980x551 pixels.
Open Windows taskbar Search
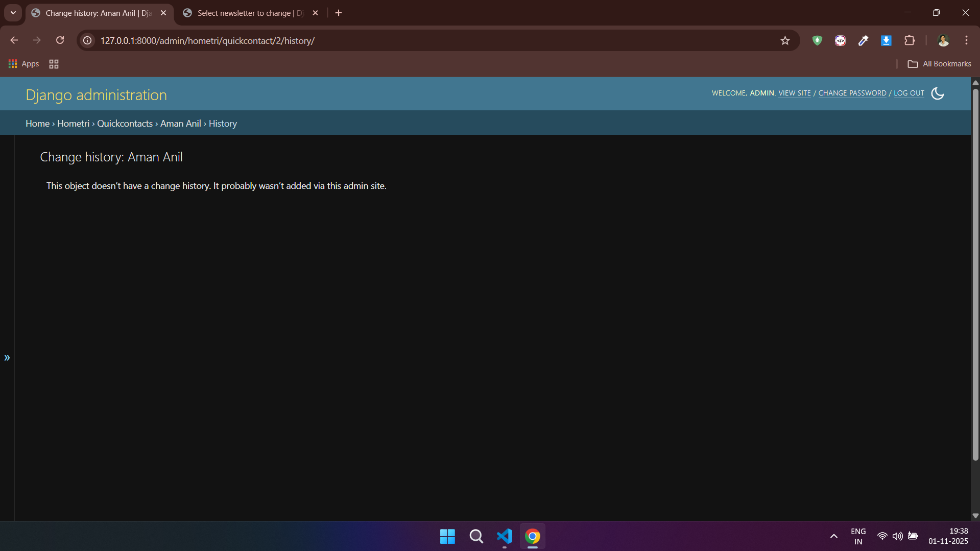476,536
